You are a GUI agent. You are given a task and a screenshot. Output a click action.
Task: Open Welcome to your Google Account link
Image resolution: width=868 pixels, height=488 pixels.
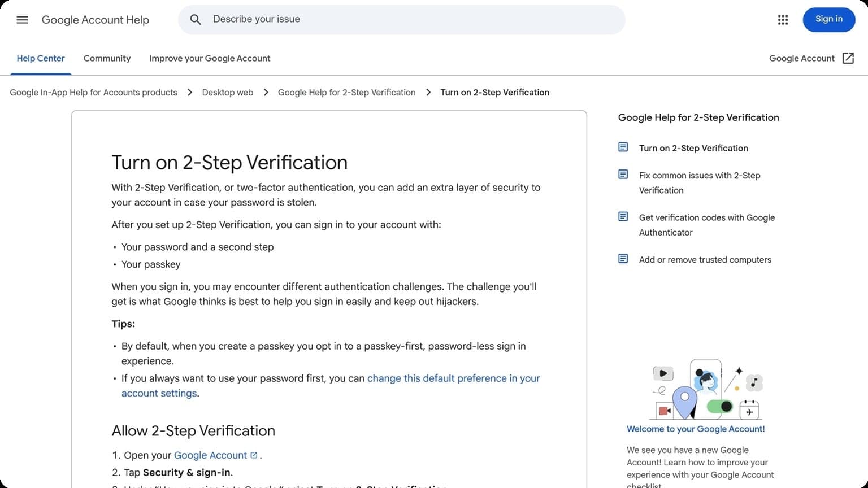(696, 429)
